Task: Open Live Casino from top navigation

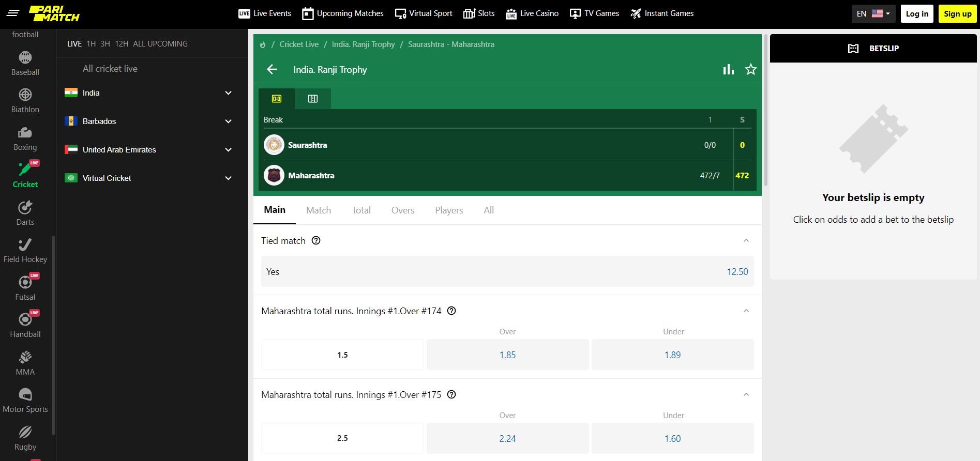Action: coord(532,13)
